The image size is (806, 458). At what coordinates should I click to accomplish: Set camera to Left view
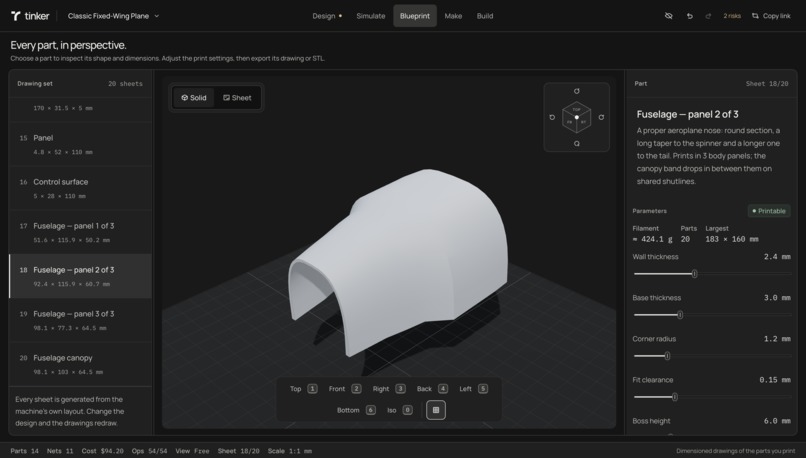click(473, 389)
